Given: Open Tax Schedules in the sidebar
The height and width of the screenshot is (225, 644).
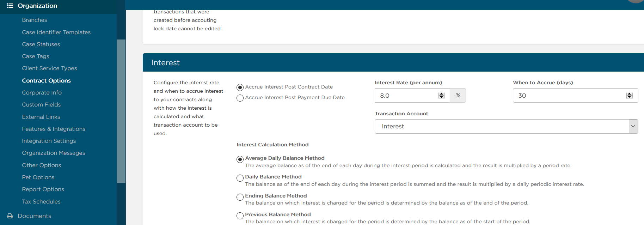Looking at the screenshot, I should pyautogui.click(x=41, y=201).
